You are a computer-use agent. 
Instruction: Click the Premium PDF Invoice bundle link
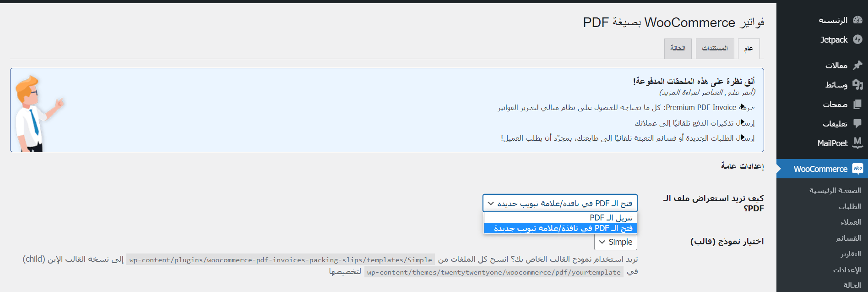coord(626,108)
